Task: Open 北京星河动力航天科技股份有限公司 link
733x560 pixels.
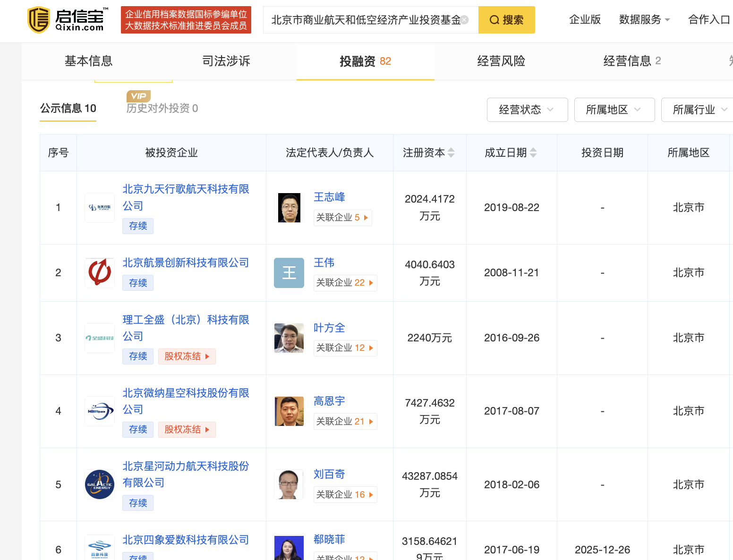Action: point(186,474)
